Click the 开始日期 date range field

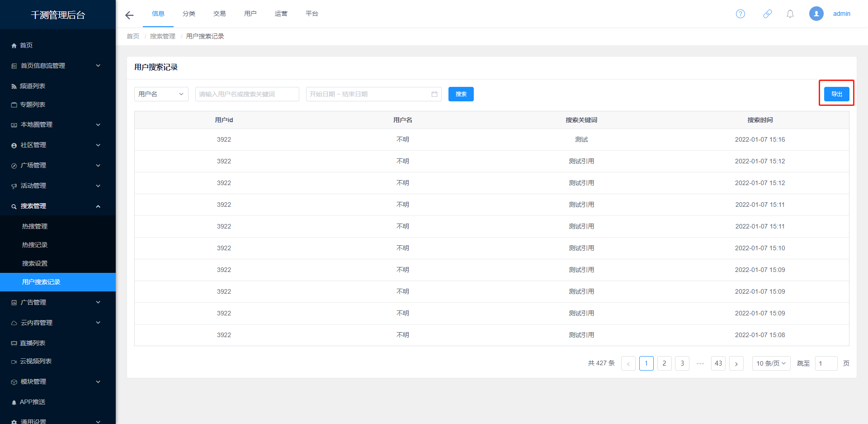[374, 94]
